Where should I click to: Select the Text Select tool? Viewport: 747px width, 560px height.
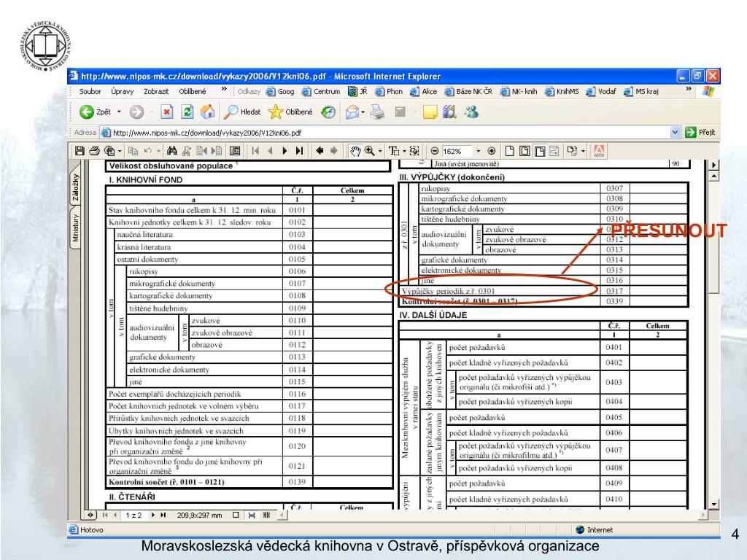point(393,151)
